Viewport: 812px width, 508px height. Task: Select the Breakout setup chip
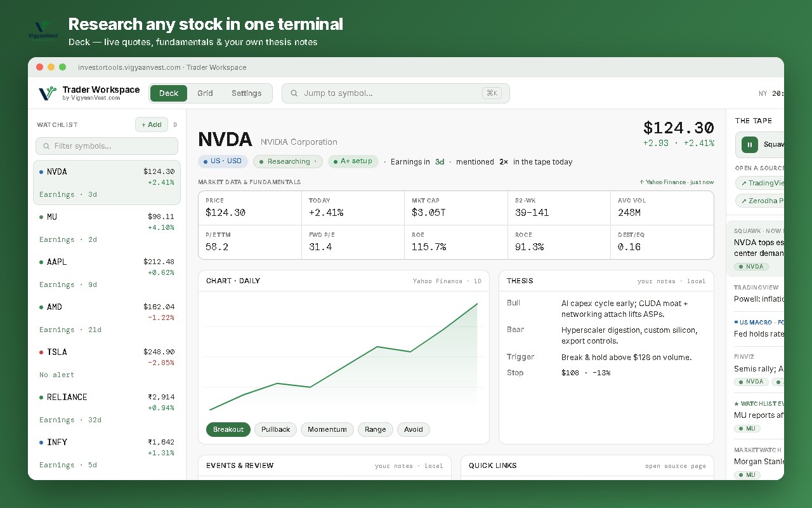coord(228,429)
